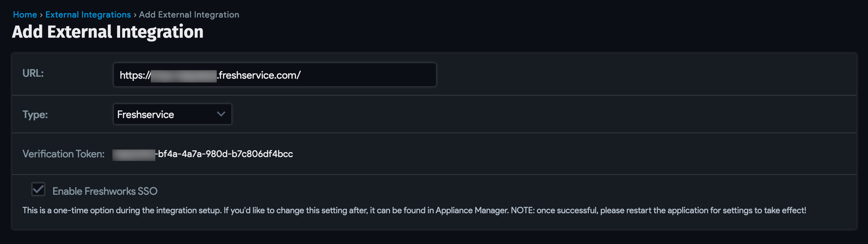The image size is (868, 244).
Task: Navigate to Home via breadcrumb
Action: (x=25, y=14)
